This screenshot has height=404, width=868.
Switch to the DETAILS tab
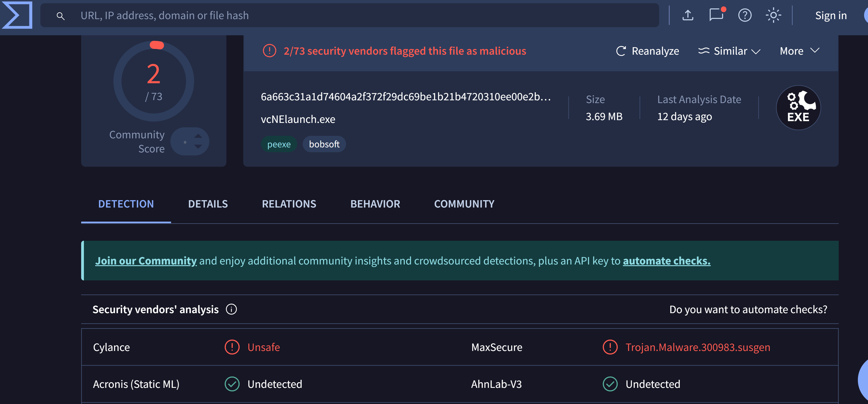(x=208, y=204)
